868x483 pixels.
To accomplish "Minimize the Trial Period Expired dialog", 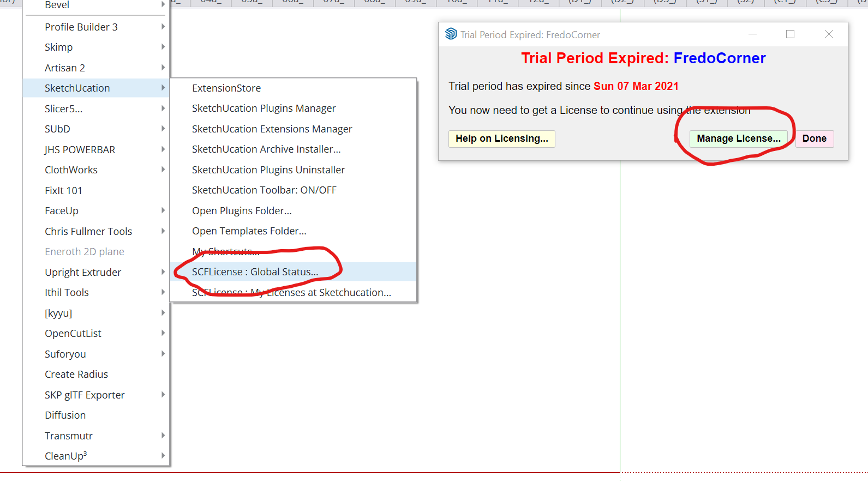I will point(753,34).
